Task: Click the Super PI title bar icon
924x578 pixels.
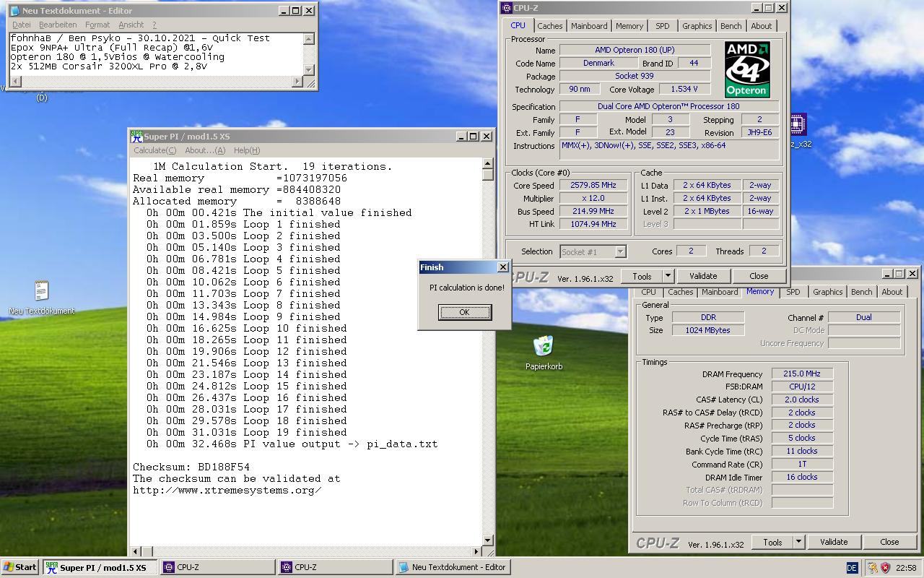Action: pyautogui.click(x=136, y=136)
